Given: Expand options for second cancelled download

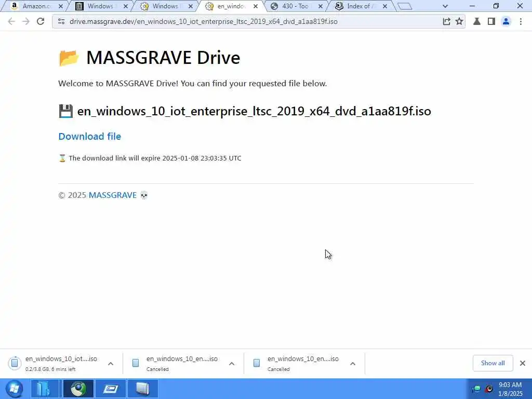Looking at the screenshot, I should (353, 364).
